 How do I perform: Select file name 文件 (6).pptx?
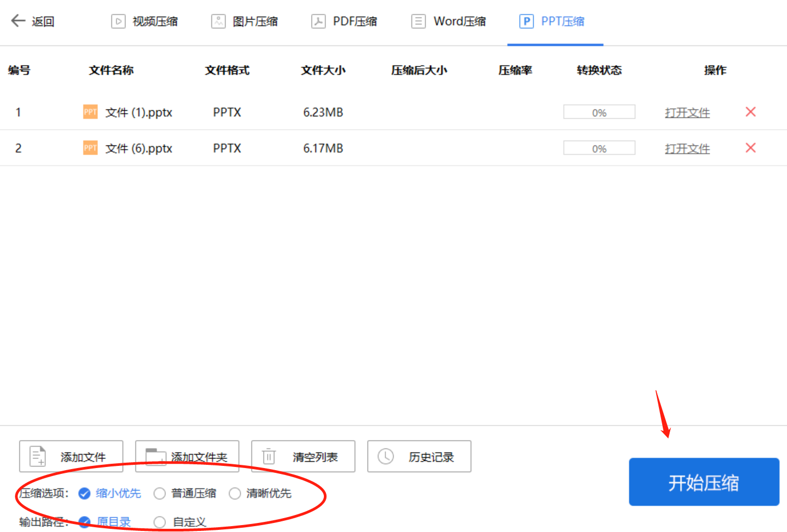pos(139,148)
